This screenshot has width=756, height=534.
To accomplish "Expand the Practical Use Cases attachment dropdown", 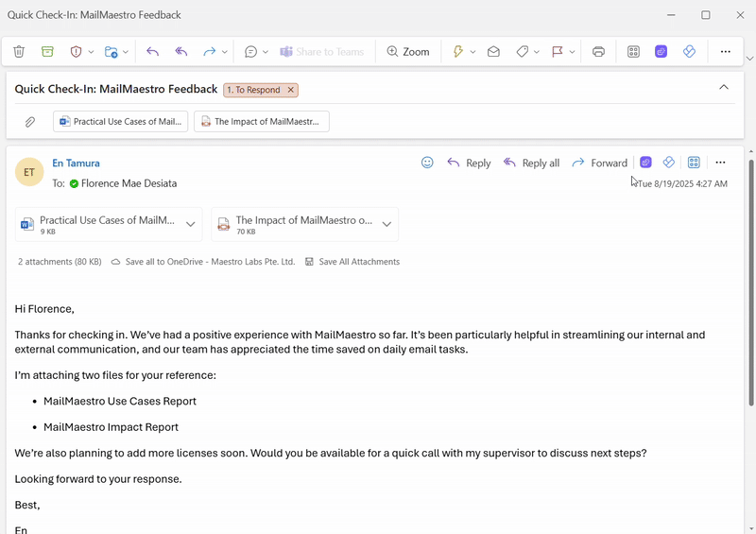I will point(191,224).
